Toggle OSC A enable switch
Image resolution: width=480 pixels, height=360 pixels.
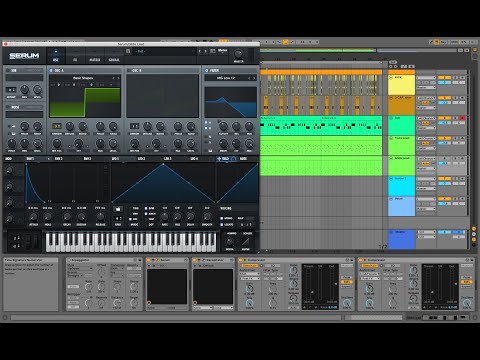click(x=51, y=70)
